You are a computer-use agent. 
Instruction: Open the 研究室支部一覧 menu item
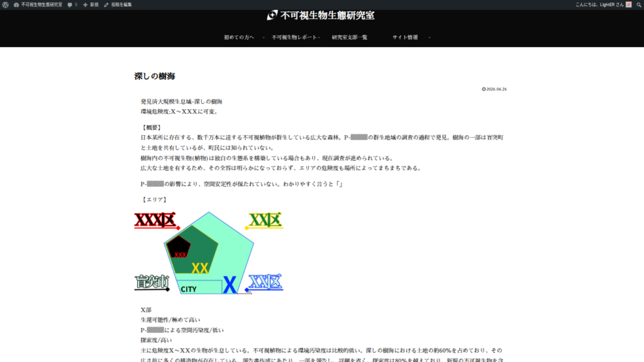(349, 37)
